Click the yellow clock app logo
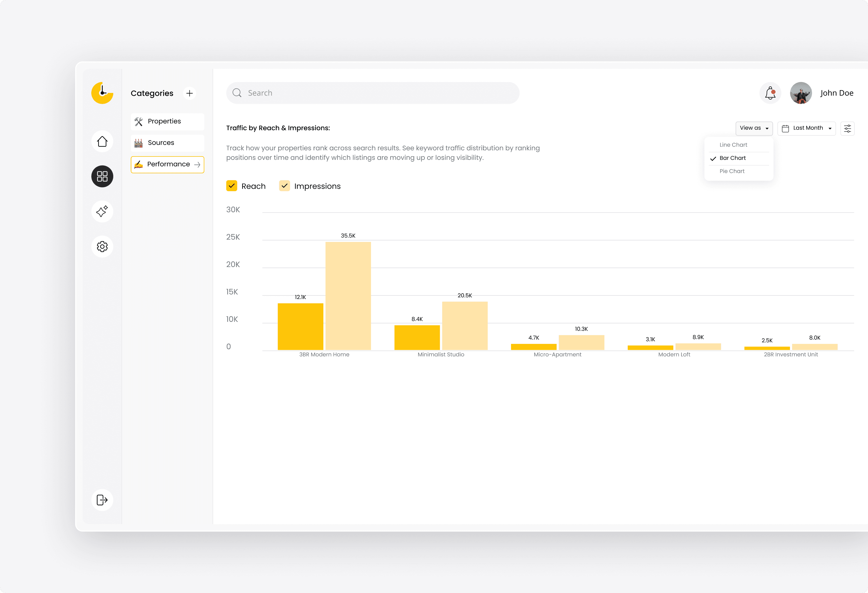Viewport: 868px width, 593px height. (x=102, y=93)
